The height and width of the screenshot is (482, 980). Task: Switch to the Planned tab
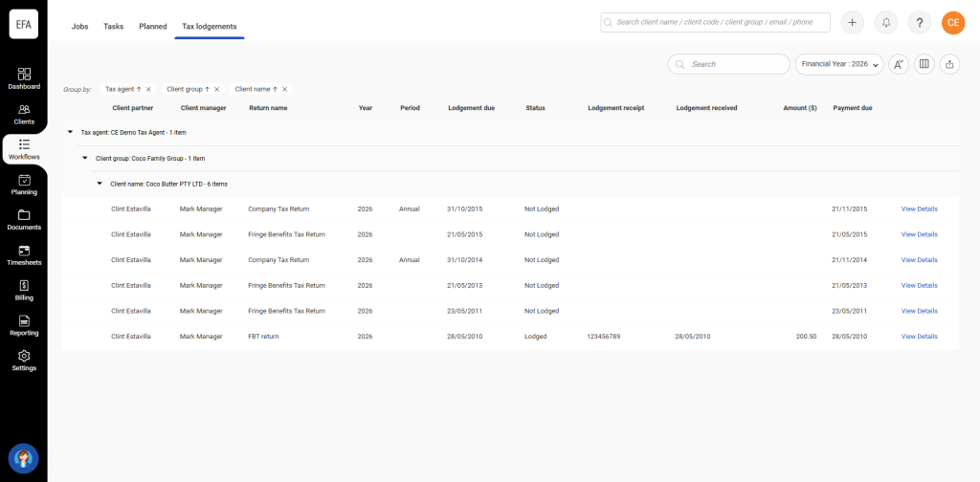tap(152, 26)
